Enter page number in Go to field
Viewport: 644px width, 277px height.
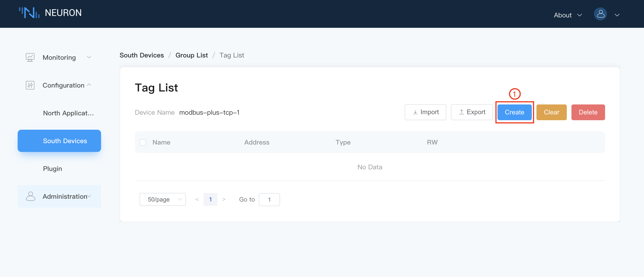click(269, 199)
